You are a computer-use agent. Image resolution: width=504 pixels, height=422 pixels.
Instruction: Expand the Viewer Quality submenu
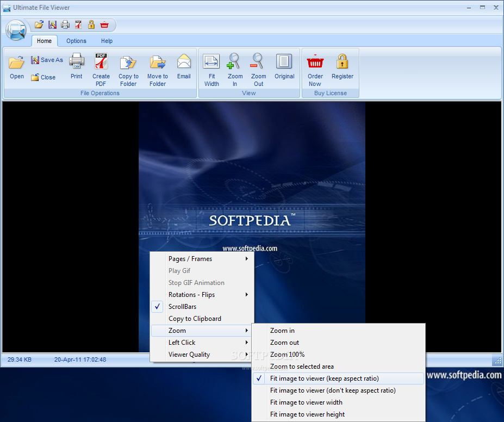click(202, 355)
